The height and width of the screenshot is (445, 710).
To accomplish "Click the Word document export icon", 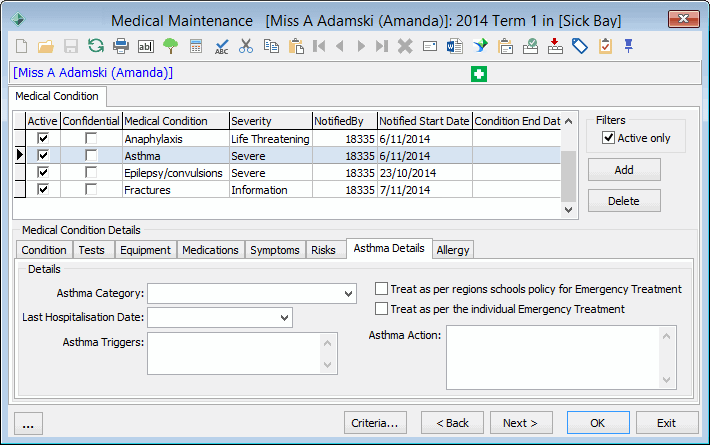I will (x=455, y=46).
